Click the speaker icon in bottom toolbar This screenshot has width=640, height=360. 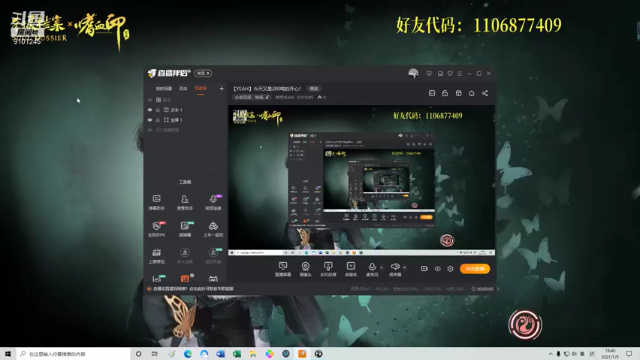pyautogui.click(x=395, y=267)
